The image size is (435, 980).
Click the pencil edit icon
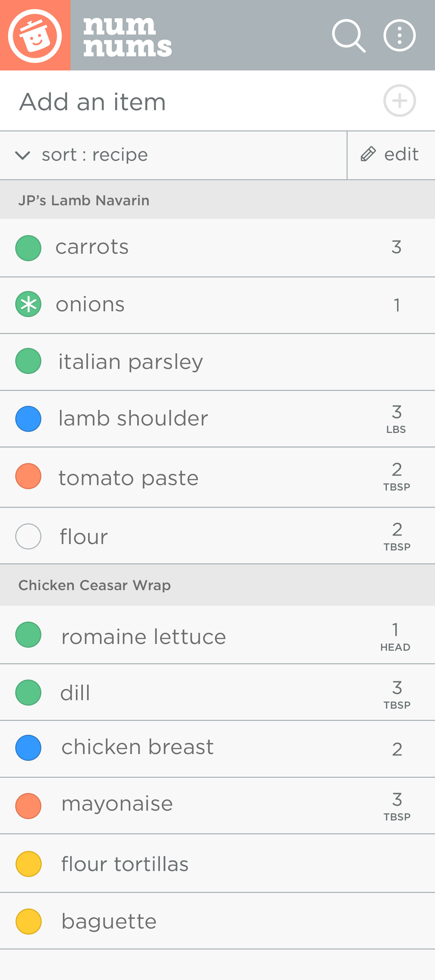368,154
